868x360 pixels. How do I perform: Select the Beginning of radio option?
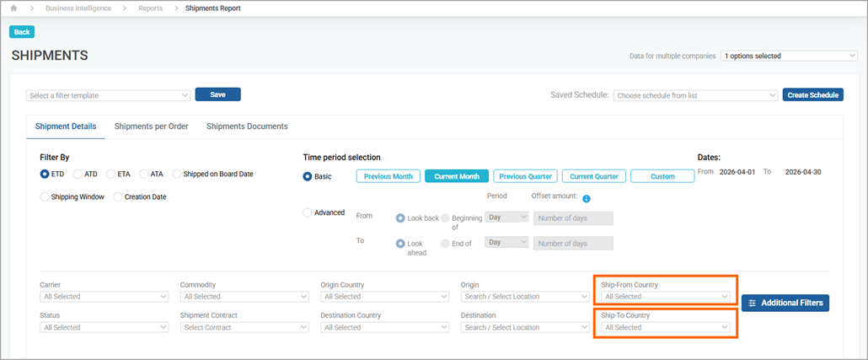pos(445,218)
